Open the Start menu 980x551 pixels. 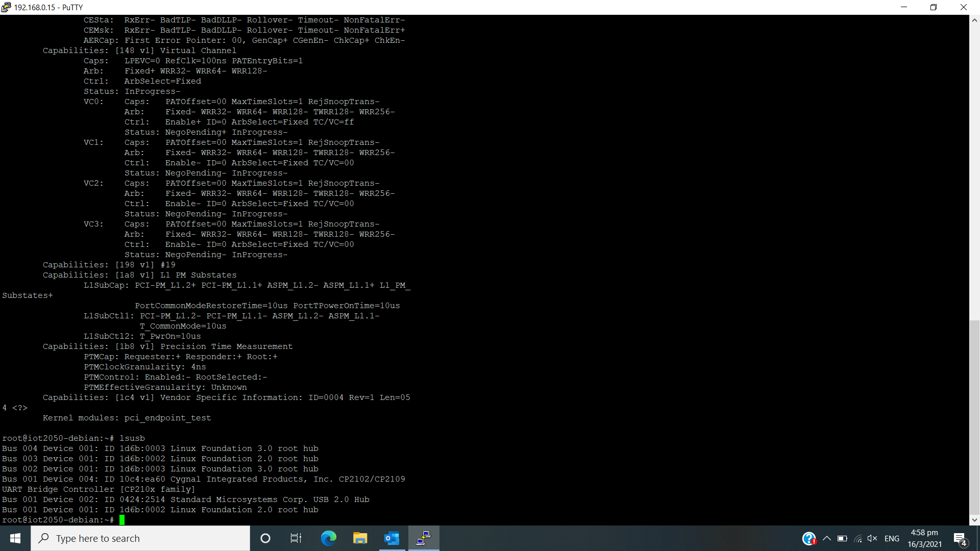pyautogui.click(x=15, y=538)
